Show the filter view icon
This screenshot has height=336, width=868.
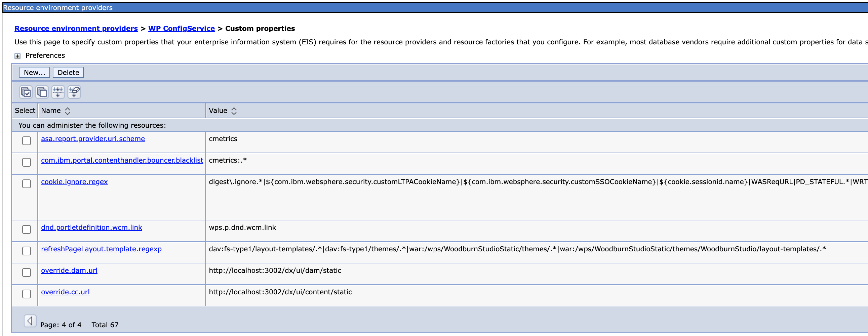(58, 92)
